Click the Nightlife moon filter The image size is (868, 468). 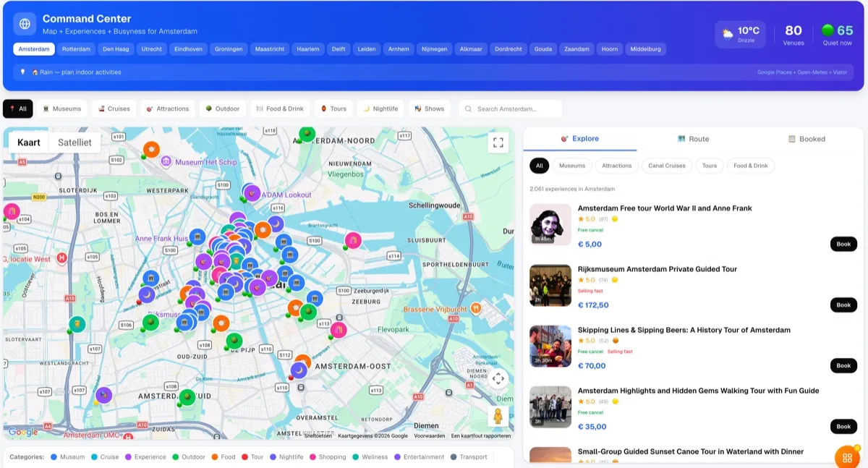(x=380, y=108)
